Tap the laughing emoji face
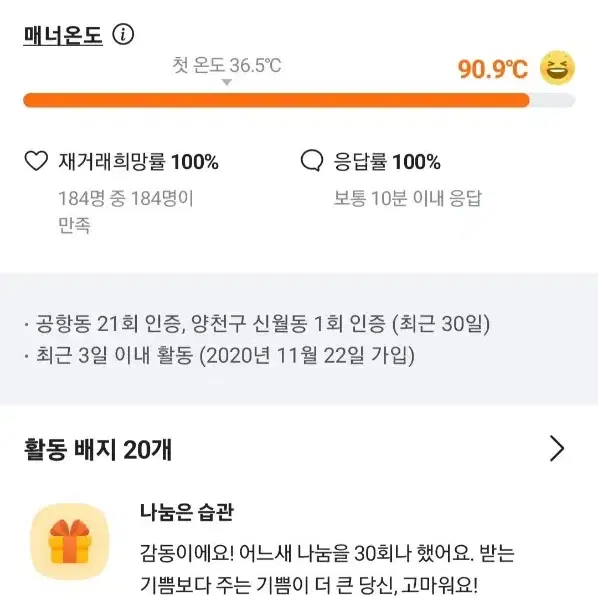The image size is (598, 598). [x=557, y=68]
